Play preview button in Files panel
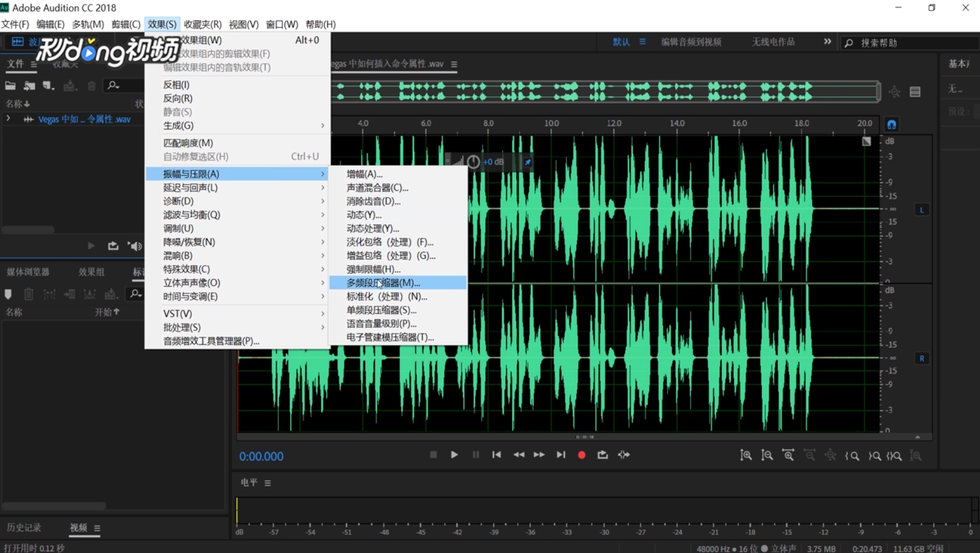Viewport: 980px width, 553px height. tap(91, 246)
